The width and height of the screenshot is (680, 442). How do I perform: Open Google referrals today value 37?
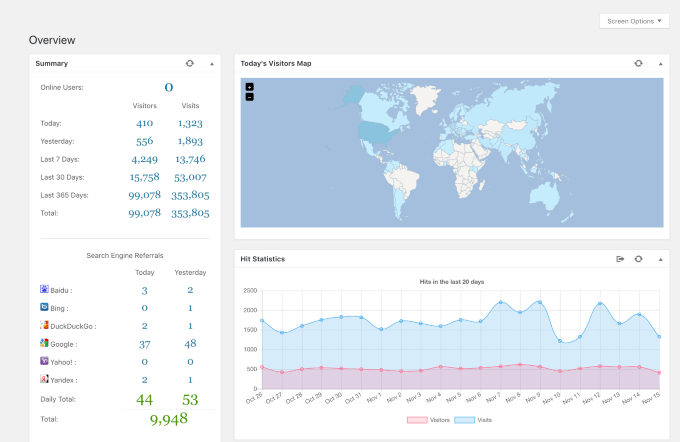(x=144, y=344)
